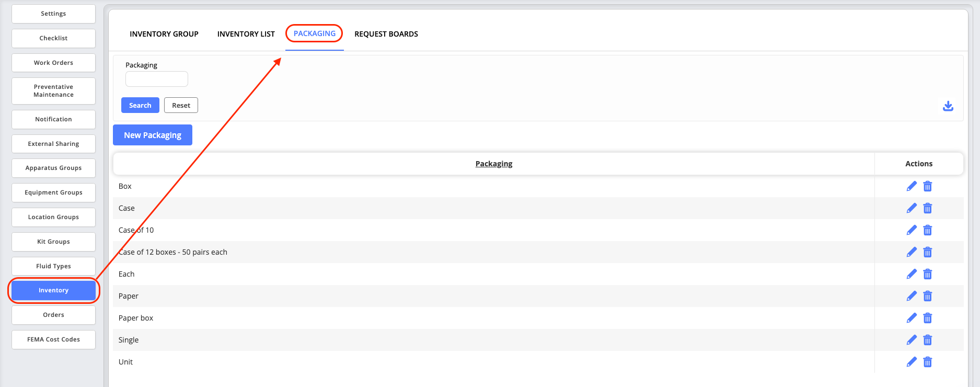Click the 'Paper box' row text
The height and width of the screenshot is (387, 980).
click(136, 318)
